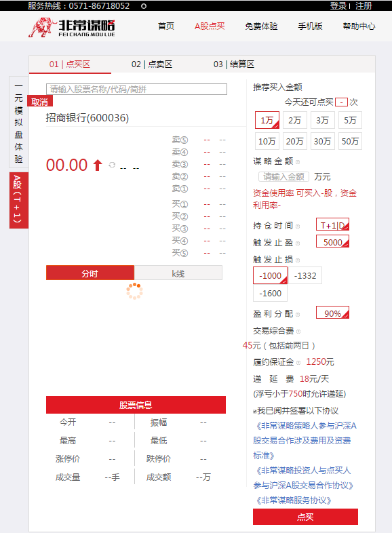
Task: Select the -1332 stop-loss option
Action: tap(305, 276)
